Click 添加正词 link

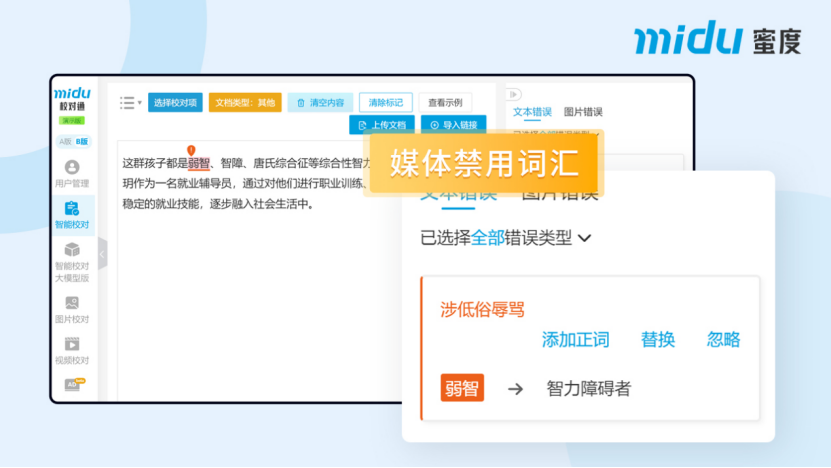click(575, 339)
